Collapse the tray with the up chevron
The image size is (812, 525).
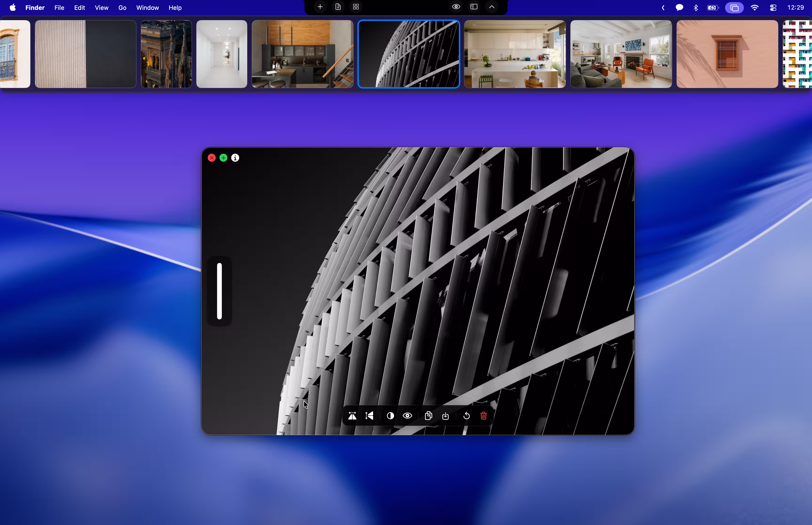(x=492, y=7)
